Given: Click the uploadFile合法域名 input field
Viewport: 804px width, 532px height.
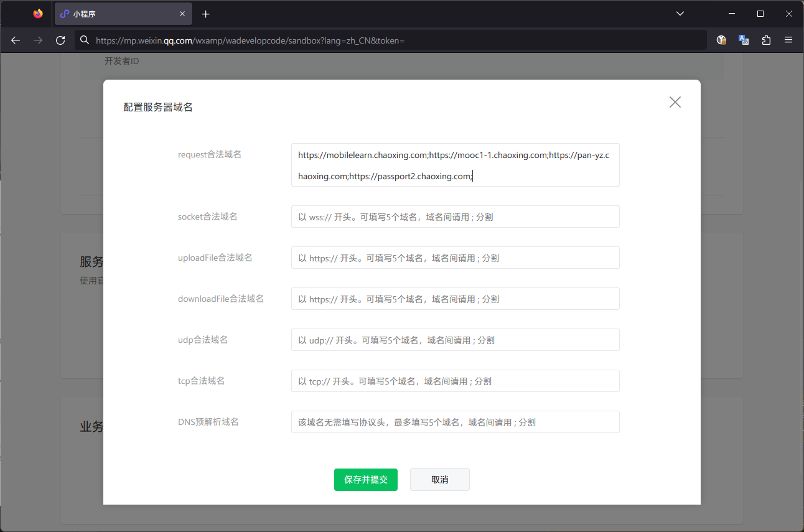Looking at the screenshot, I should tap(456, 258).
